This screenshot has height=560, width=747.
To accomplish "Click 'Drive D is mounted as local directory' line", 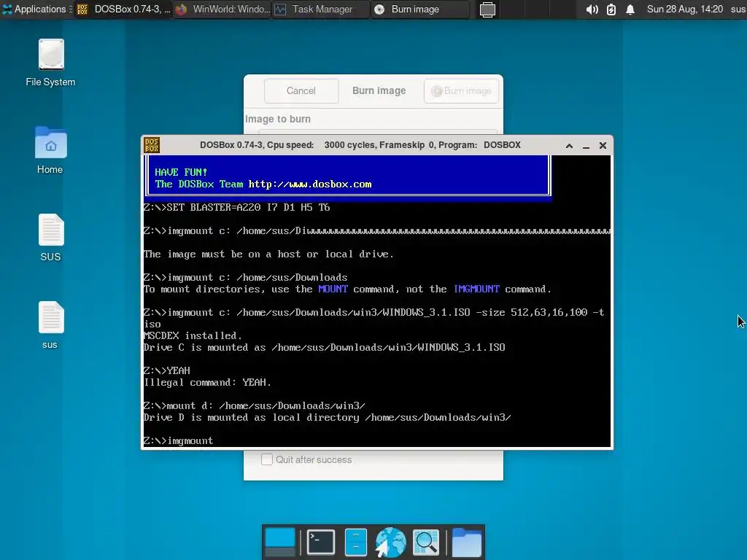I will pos(327,418).
